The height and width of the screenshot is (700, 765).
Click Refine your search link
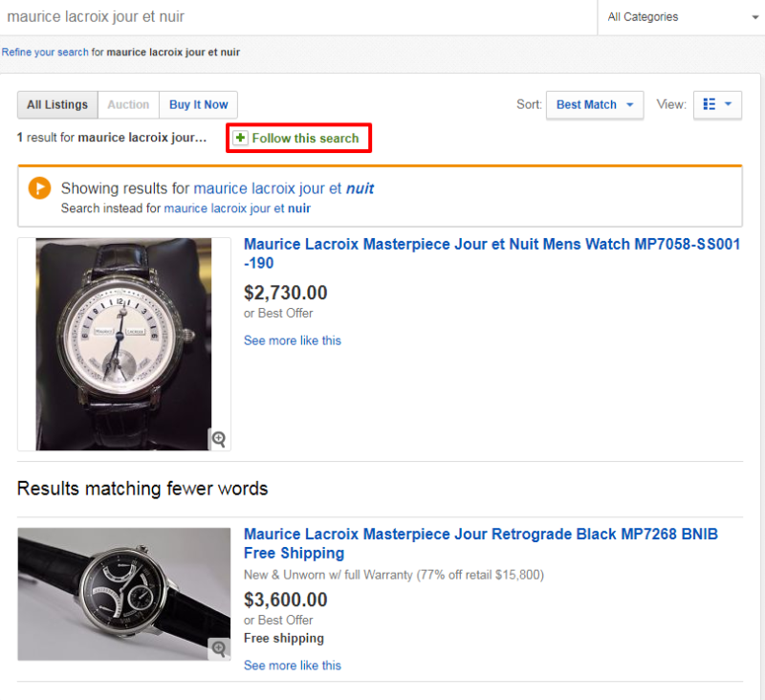[45, 52]
